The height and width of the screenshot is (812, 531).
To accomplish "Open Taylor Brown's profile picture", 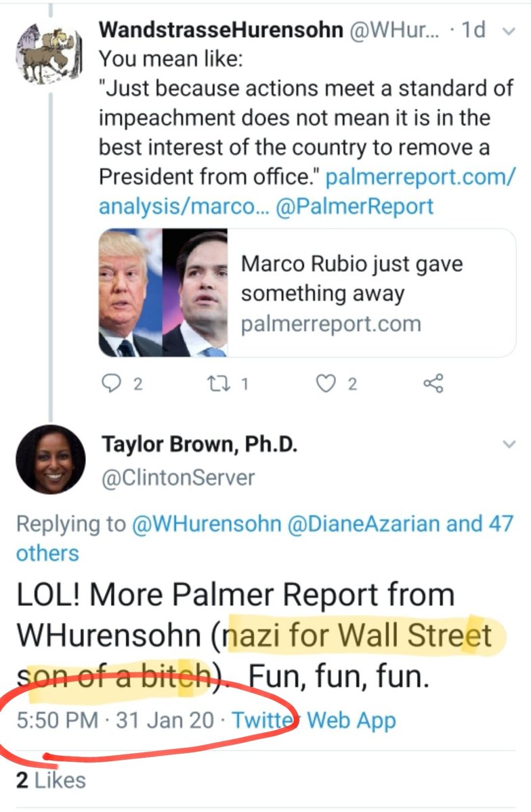I will click(x=51, y=459).
